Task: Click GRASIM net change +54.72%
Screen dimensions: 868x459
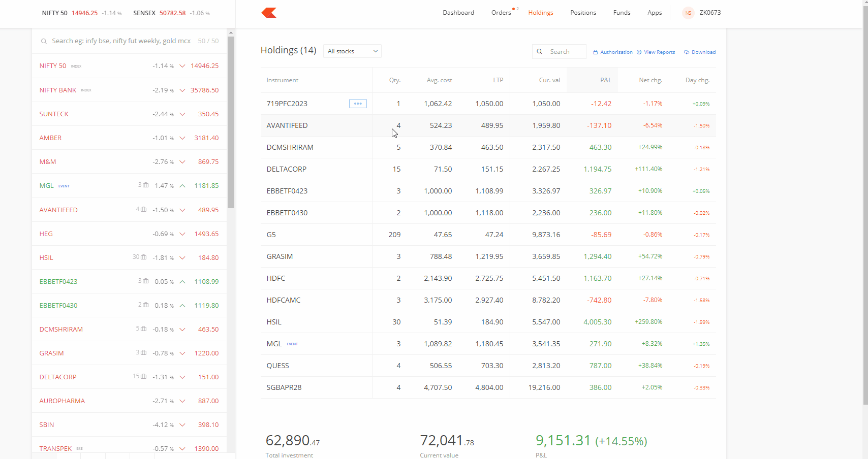Action: (650, 256)
